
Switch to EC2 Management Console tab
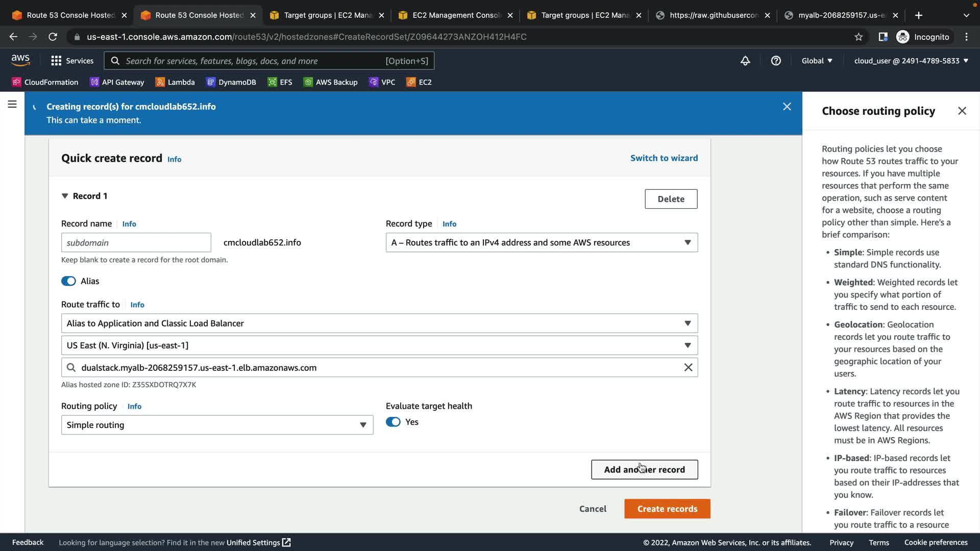coord(456,15)
